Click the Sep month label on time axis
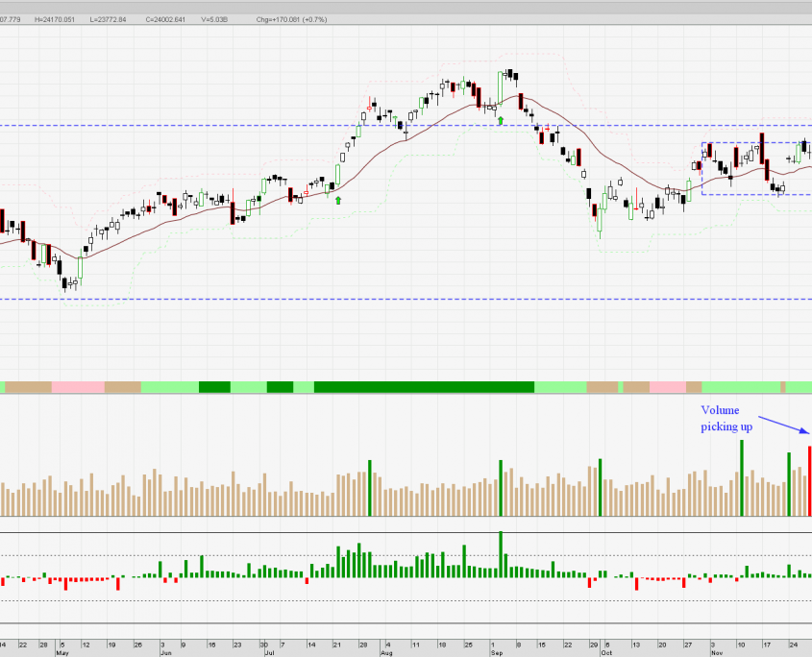 tap(497, 652)
